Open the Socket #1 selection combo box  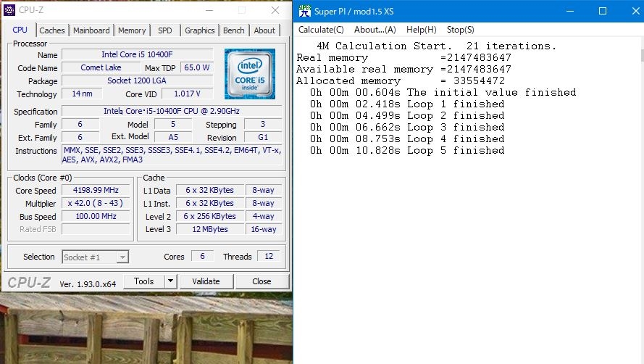point(96,257)
